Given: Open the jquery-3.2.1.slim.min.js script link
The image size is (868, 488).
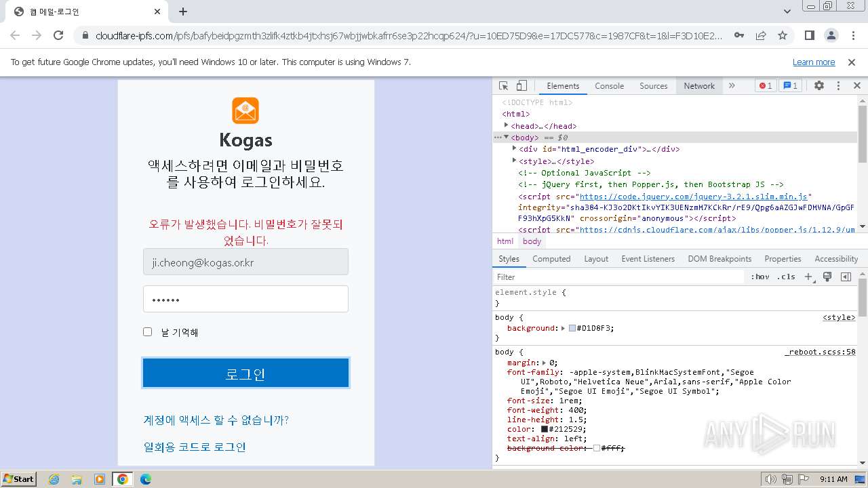Looking at the screenshot, I should [693, 197].
